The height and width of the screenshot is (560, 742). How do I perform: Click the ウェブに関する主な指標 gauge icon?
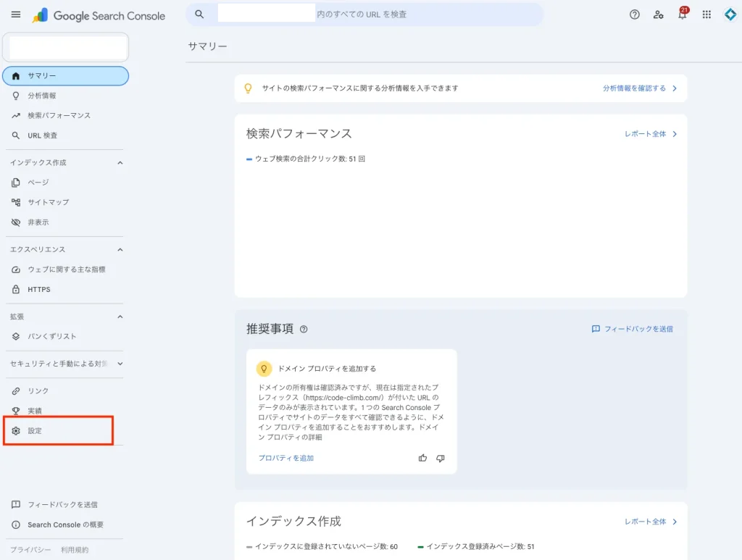click(16, 269)
